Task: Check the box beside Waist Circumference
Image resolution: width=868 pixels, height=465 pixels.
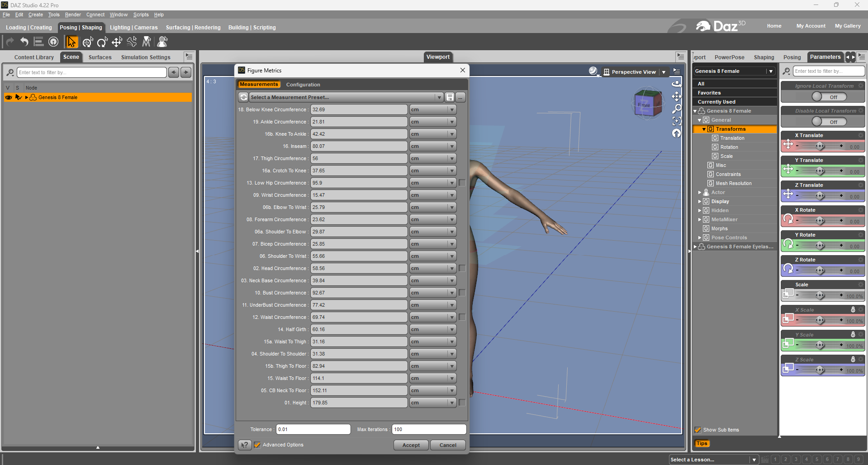Action: tap(462, 317)
